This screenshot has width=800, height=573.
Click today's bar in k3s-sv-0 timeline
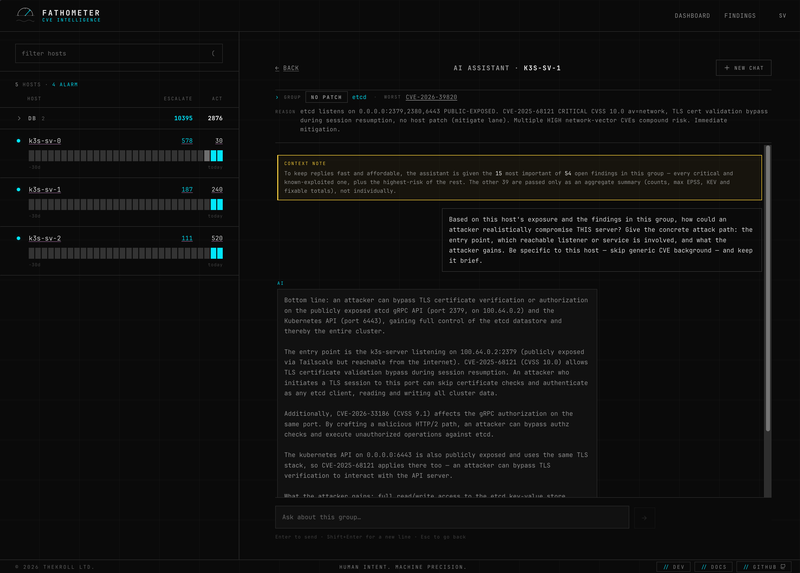(x=220, y=156)
